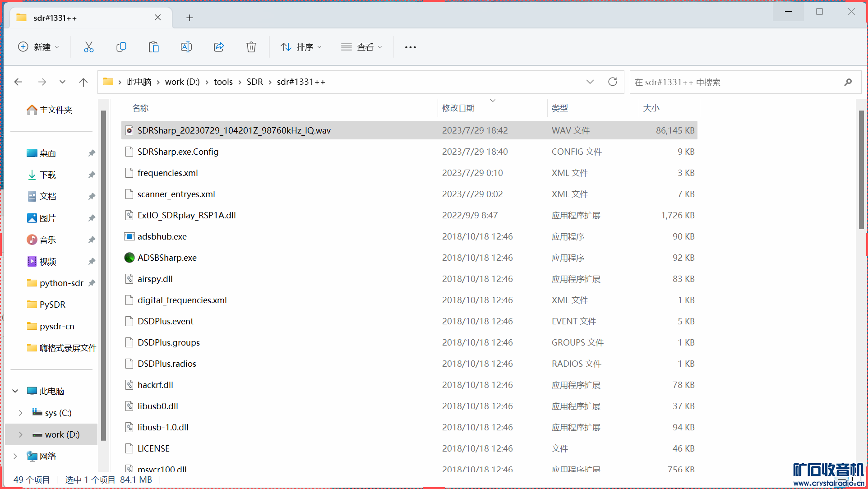868x489 pixels.
Task: Click the Share icon in toolbar
Action: click(x=219, y=47)
